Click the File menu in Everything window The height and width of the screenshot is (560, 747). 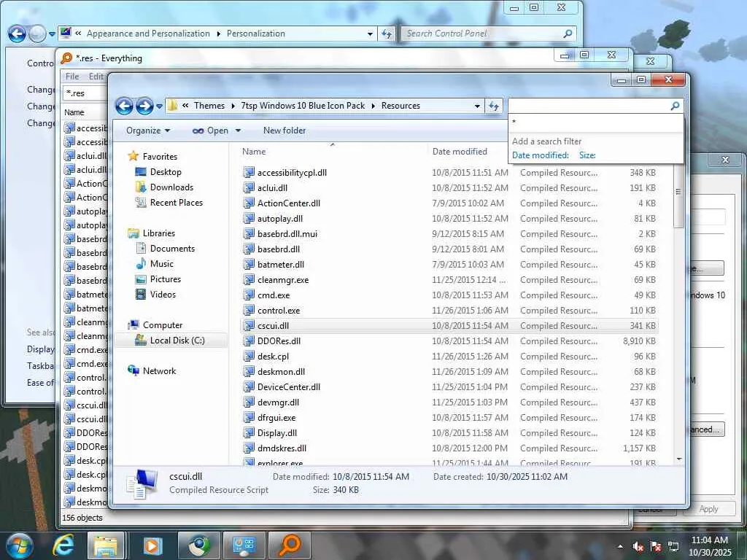[72, 76]
